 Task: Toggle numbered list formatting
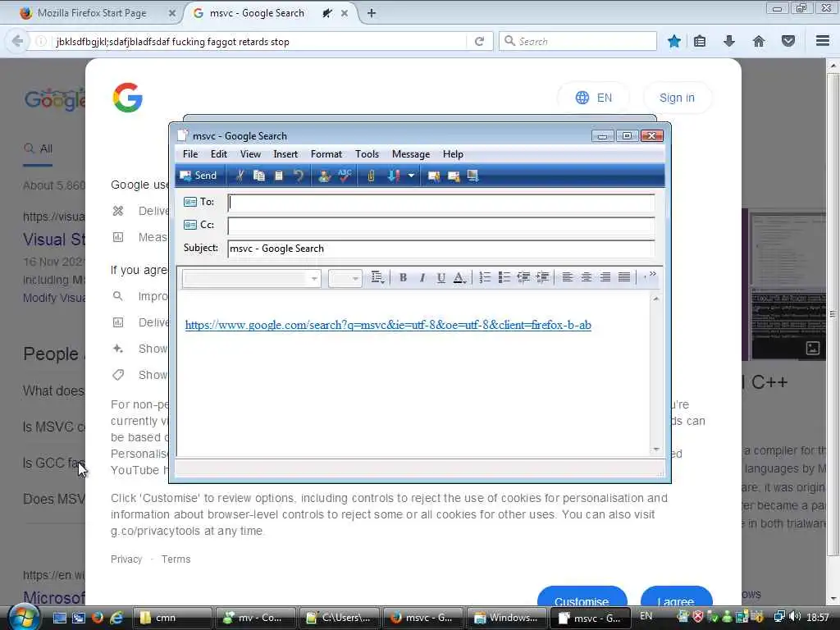(x=485, y=277)
